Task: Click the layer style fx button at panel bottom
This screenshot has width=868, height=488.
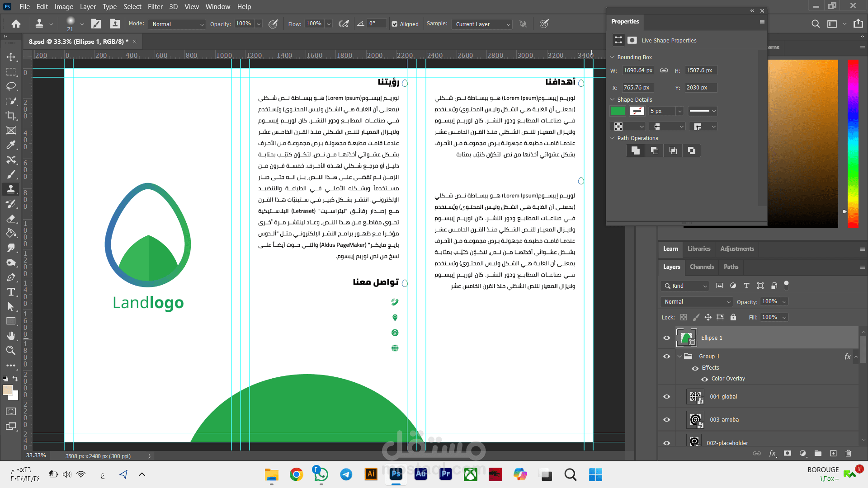Action: click(773, 453)
